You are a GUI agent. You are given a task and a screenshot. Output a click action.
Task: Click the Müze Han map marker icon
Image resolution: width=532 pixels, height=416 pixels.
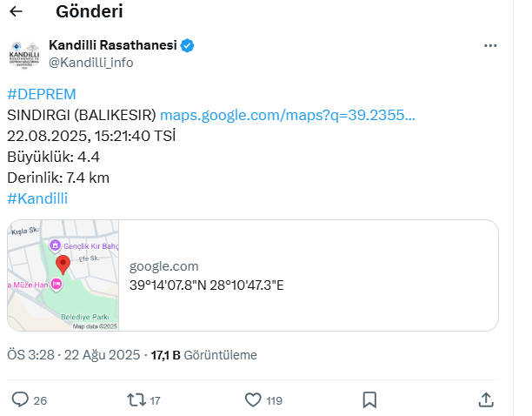(57, 284)
